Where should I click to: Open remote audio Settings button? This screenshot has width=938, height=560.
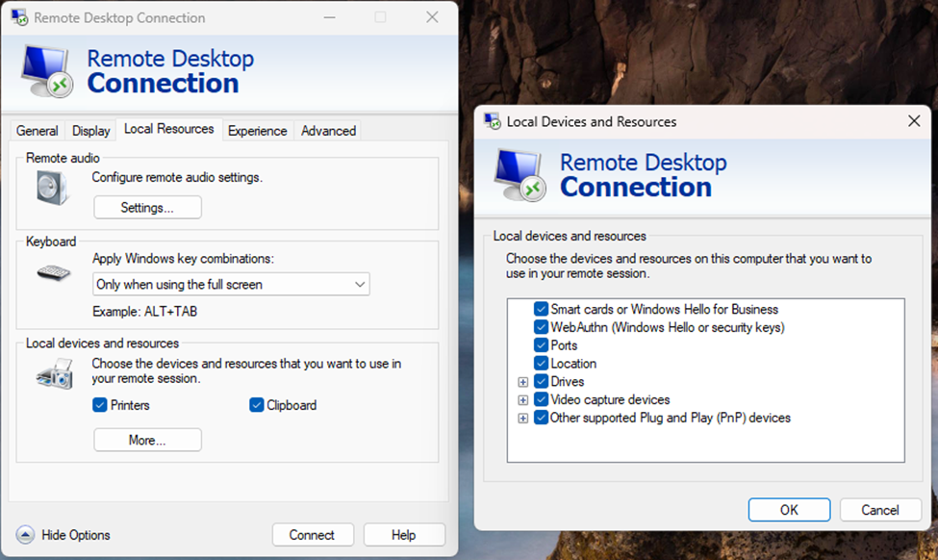[x=147, y=208]
